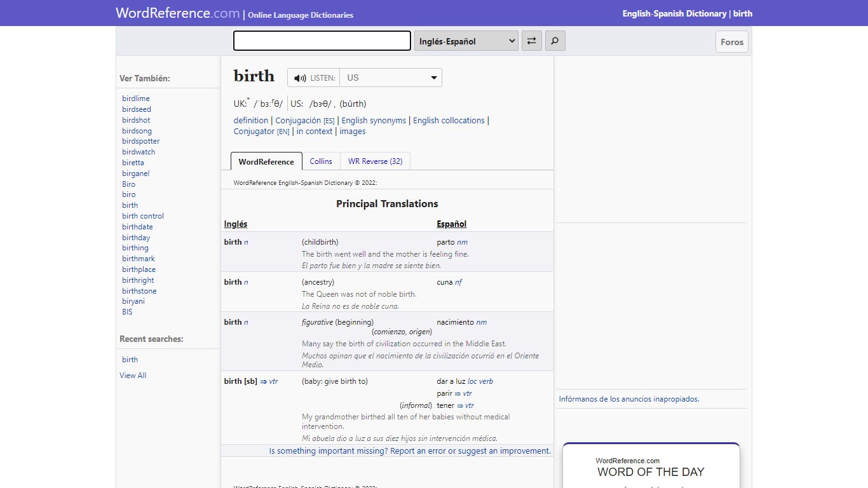Switch to the WordReference tab
The width and height of the screenshot is (868, 488).
point(266,161)
